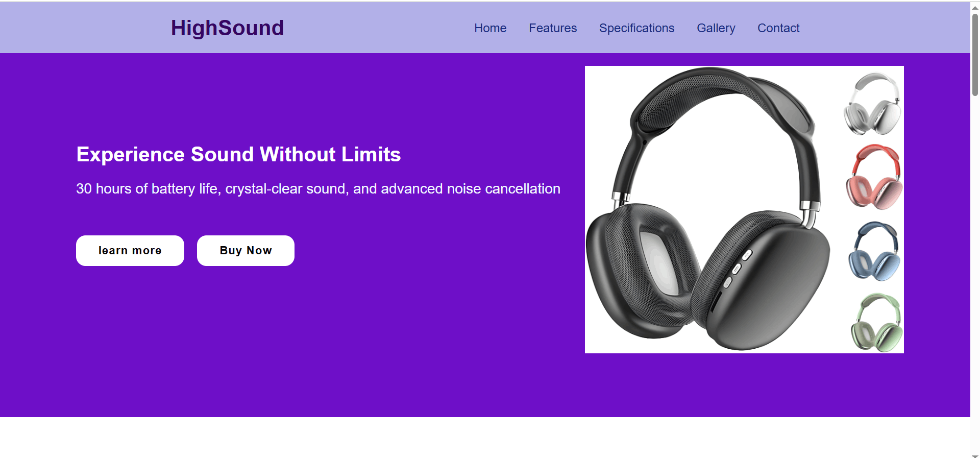Open the Home navigation link
The height and width of the screenshot is (458, 980).
[x=490, y=28]
